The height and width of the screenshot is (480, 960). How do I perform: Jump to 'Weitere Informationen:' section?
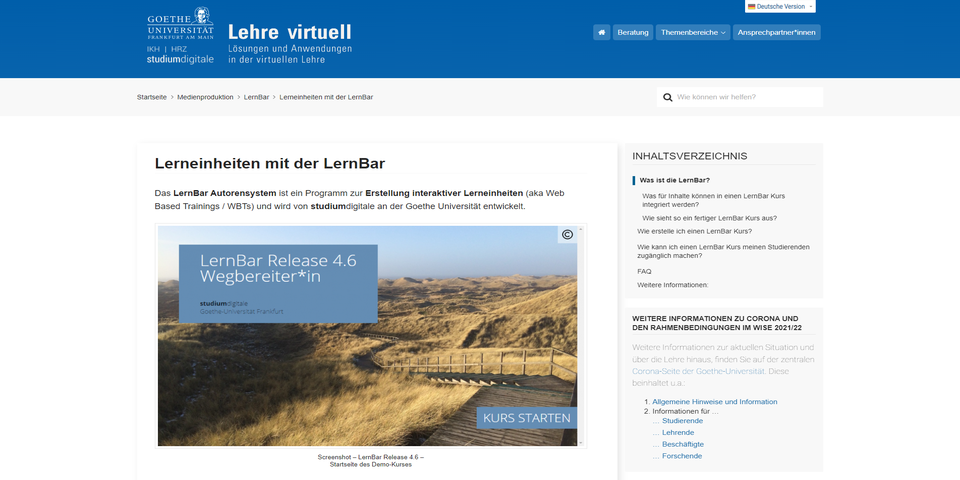pyautogui.click(x=673, y=285)
